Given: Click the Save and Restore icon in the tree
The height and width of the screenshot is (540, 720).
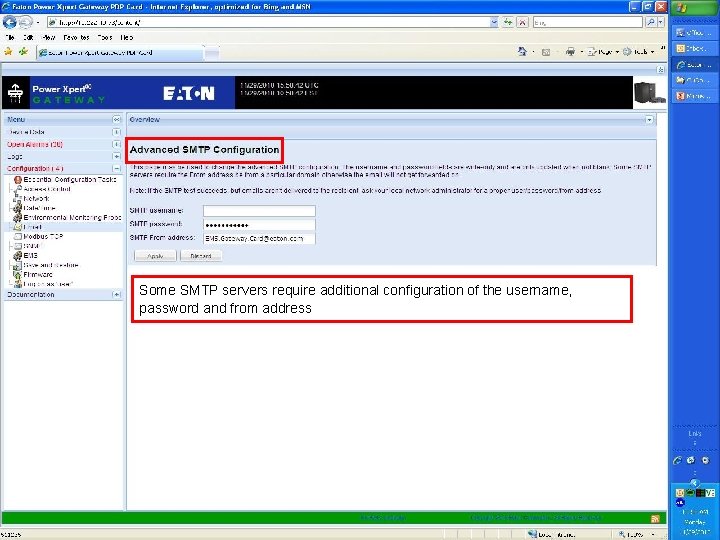Looking at the screenshot, I should coord(17,265).
